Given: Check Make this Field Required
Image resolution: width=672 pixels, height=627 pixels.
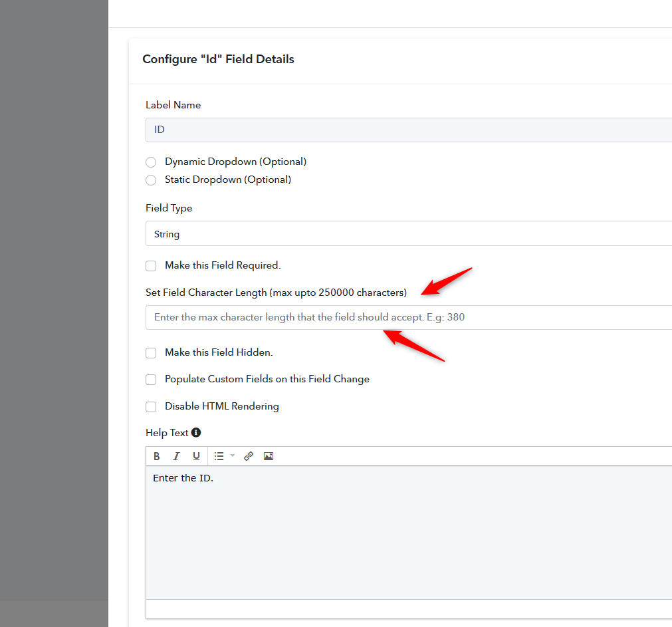Looking at the screenshot, I should coord(151,266).
